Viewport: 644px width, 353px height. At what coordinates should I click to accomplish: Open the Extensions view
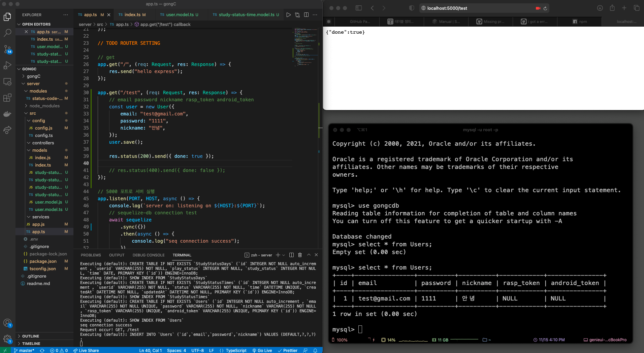[x=7, y=98]
